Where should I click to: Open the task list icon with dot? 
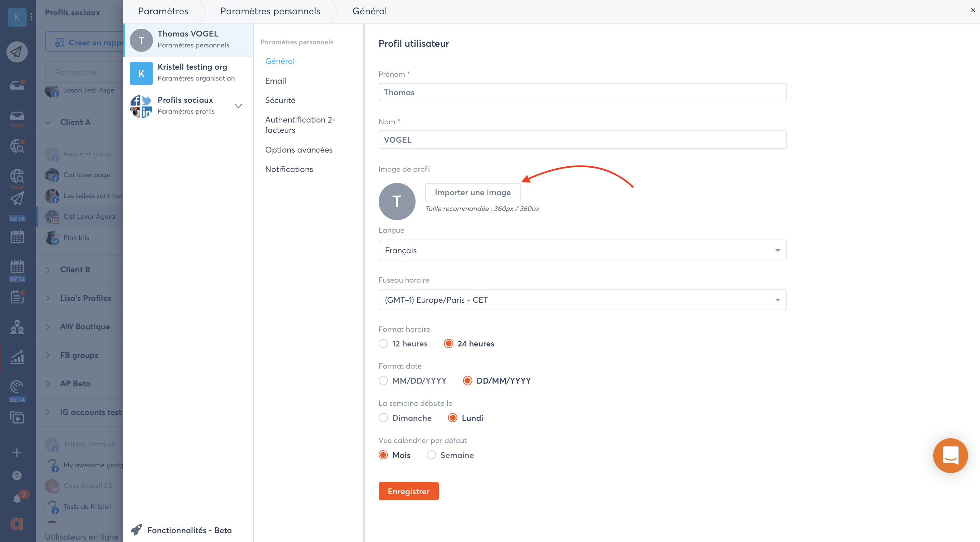tap(17, 297)
